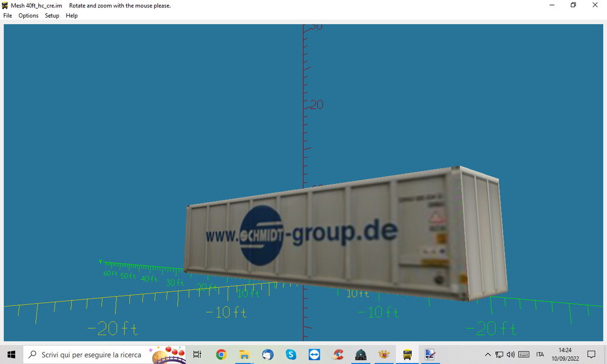Open network status in system tray

click(500, 354)
